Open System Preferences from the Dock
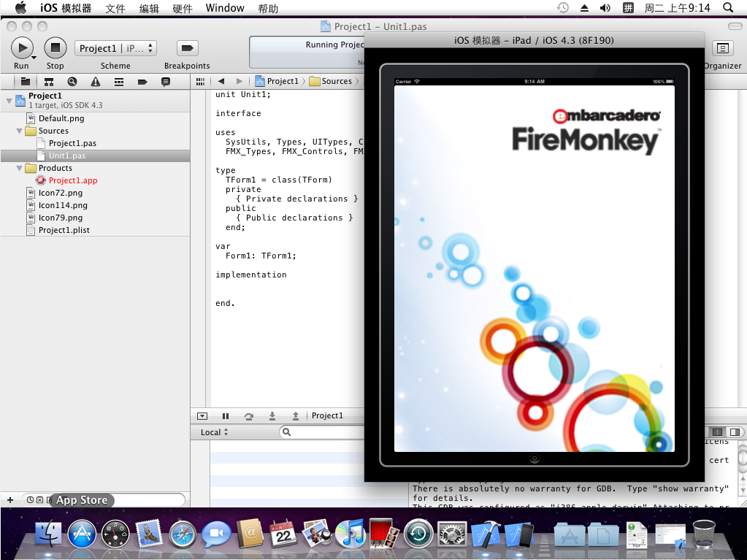This screenshot has height=560, width=747. point(451,534)
